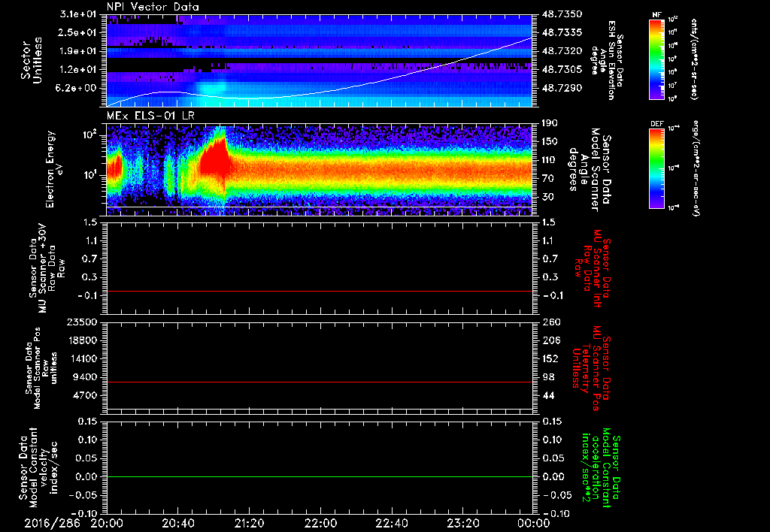Click the 30 scanner angle tick

pos(548,198)
